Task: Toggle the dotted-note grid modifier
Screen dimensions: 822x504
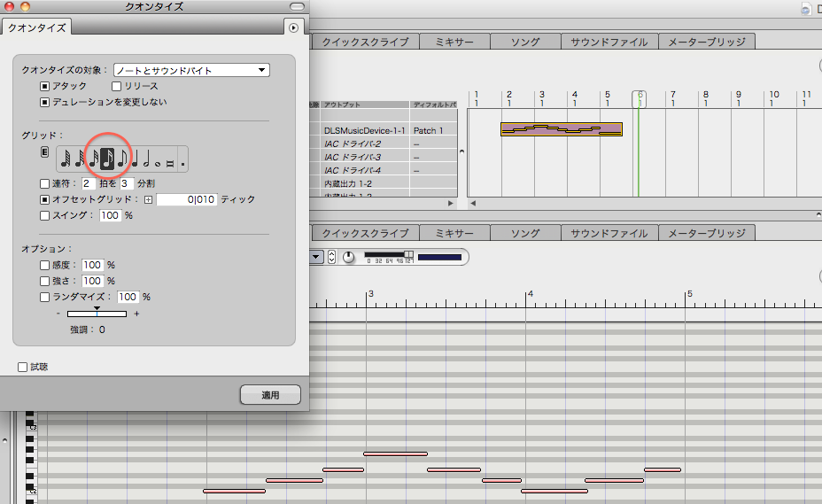Action: 182,164
